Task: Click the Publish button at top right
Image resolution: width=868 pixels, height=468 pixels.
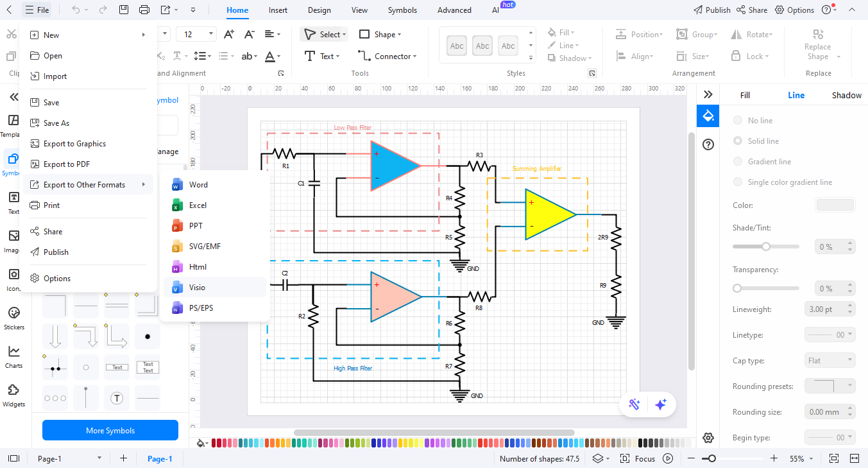Action: (x=712, y=10)
